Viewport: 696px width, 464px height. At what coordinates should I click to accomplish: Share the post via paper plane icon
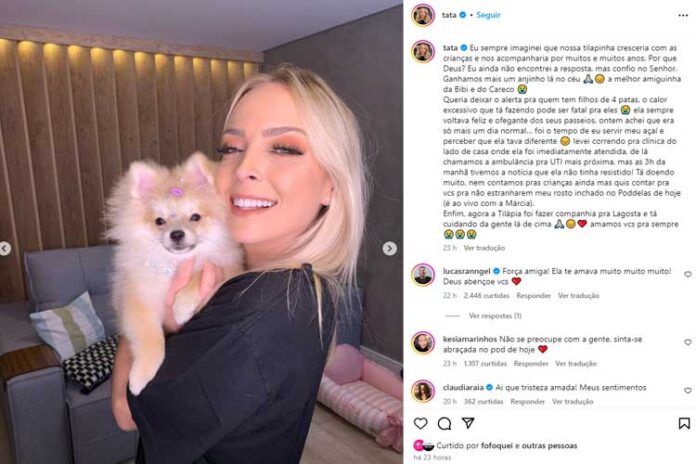click(468, 423)
